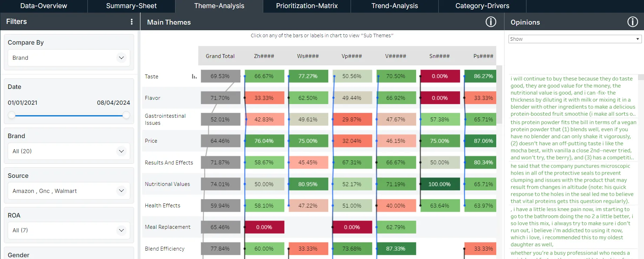The width and height of the screenshot is (644, 259).
Task: Go to the Trend-Analysis tab
Action: (x=394, y=6)
